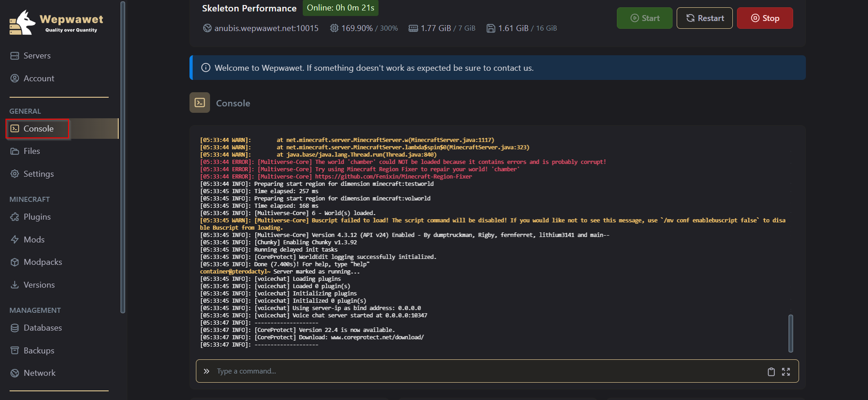Click the memory RAM usage icon
Image resolution: width=868 pixels, height=400 pixels.
[x=413, y=28]
